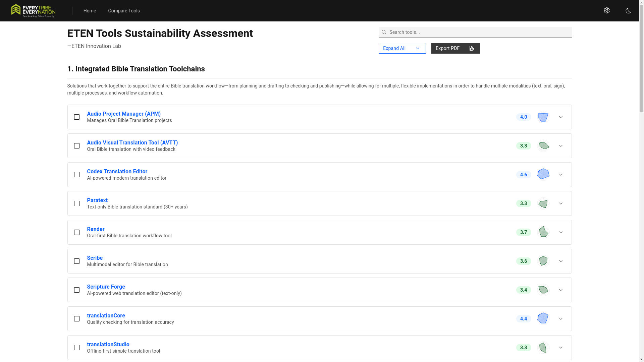Click the 4.6 score badge for Codex
Viewport: 644px width, 362px height.
tap(524, 175)
